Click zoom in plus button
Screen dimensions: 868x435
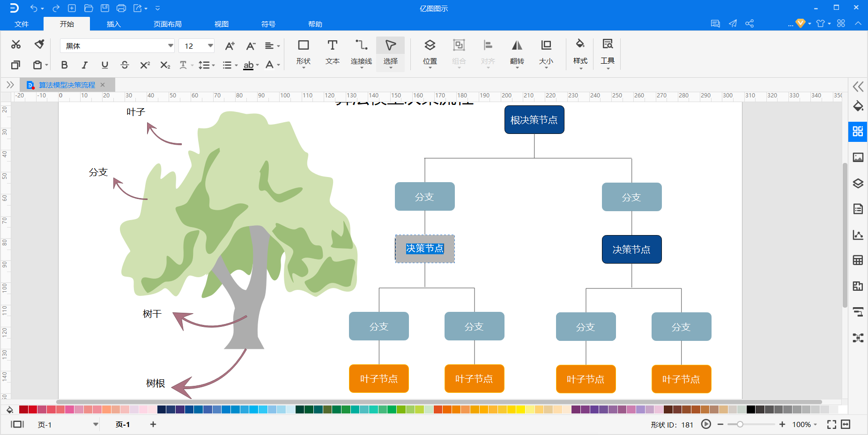click(x=782, y=424)
